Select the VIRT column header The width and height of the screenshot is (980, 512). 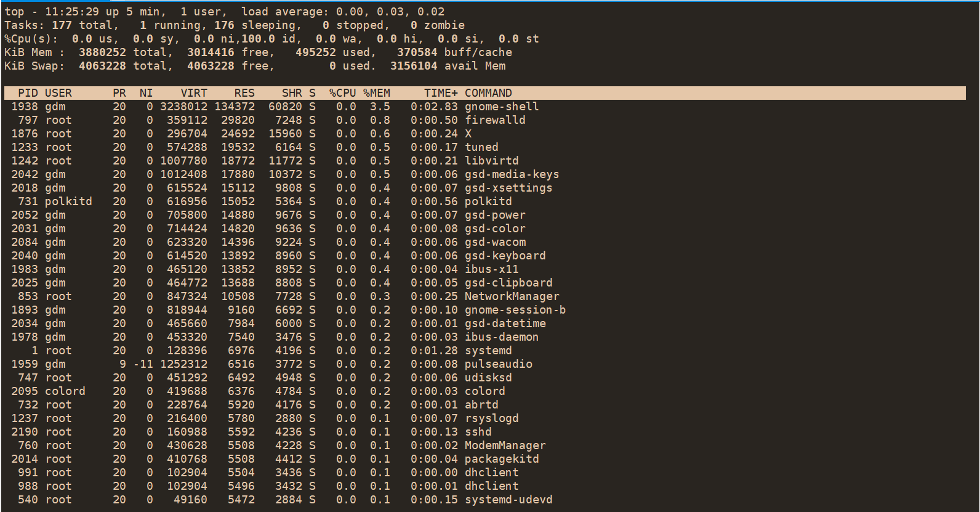pos(194,93)
